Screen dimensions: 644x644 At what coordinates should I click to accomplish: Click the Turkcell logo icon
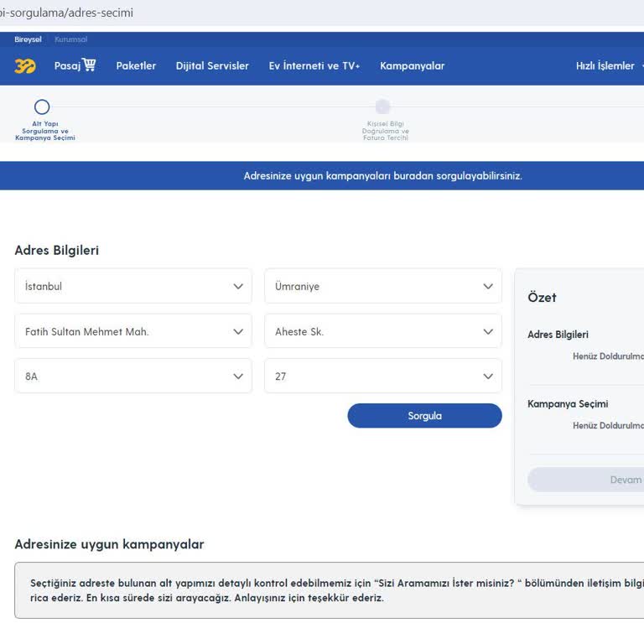click(25, 65)
